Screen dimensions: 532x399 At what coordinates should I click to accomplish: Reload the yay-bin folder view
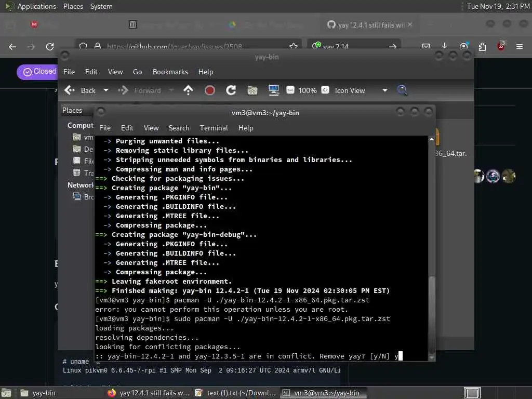(231, 90)
